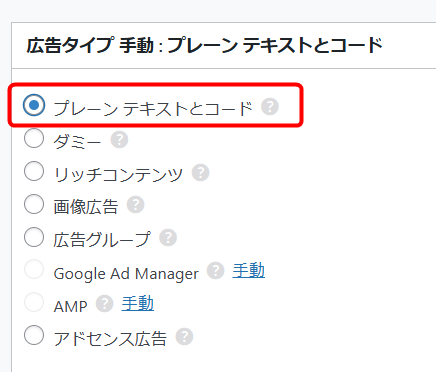Select the プレーン テキストとコード radio button

point(34,105)
